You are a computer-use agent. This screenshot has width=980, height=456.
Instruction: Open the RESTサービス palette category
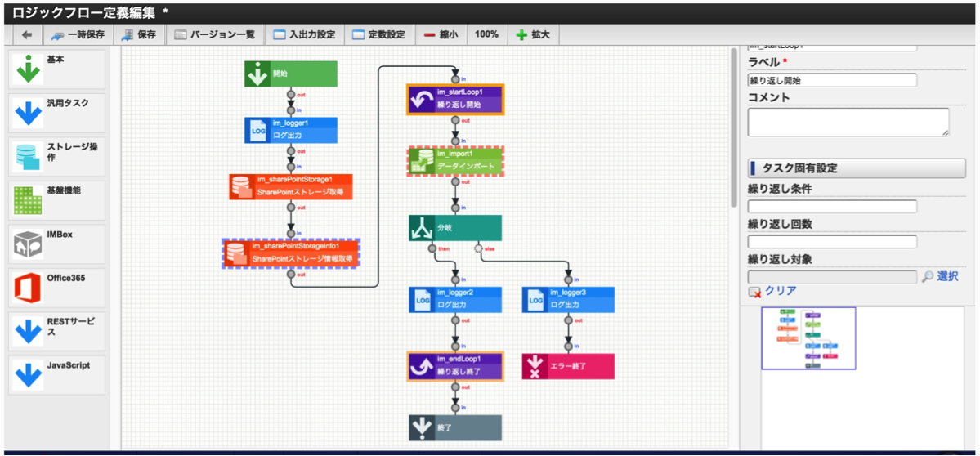(x=57, y=331)
